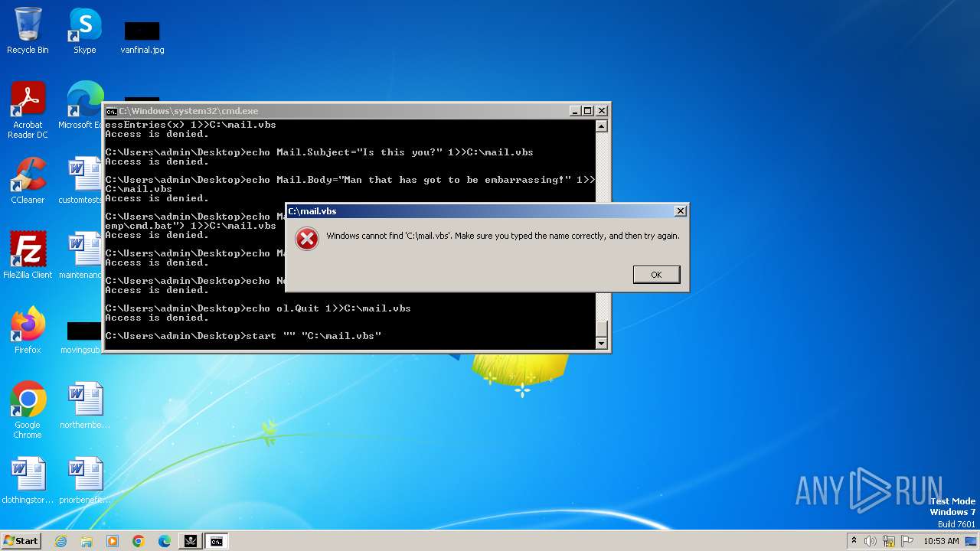The height and width of the screenshot is (551, 980).
Task: Maximize the cmd.exe window
Action: [x=588, y=111]
